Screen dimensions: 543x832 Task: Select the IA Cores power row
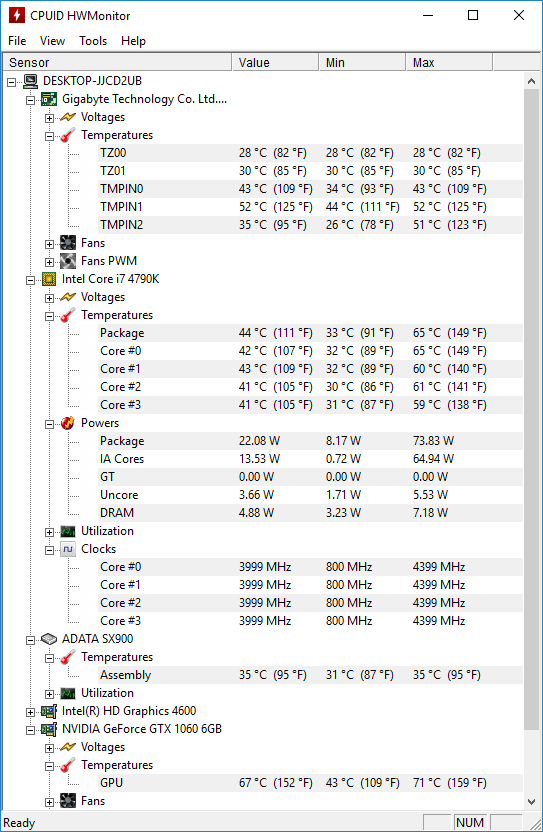[311, 459]
